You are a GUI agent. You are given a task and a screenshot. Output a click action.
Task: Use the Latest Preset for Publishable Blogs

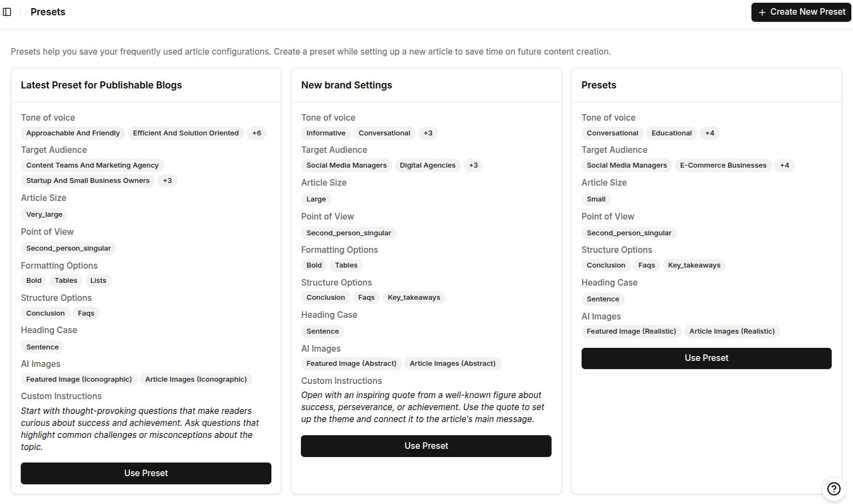coord(146,473)
